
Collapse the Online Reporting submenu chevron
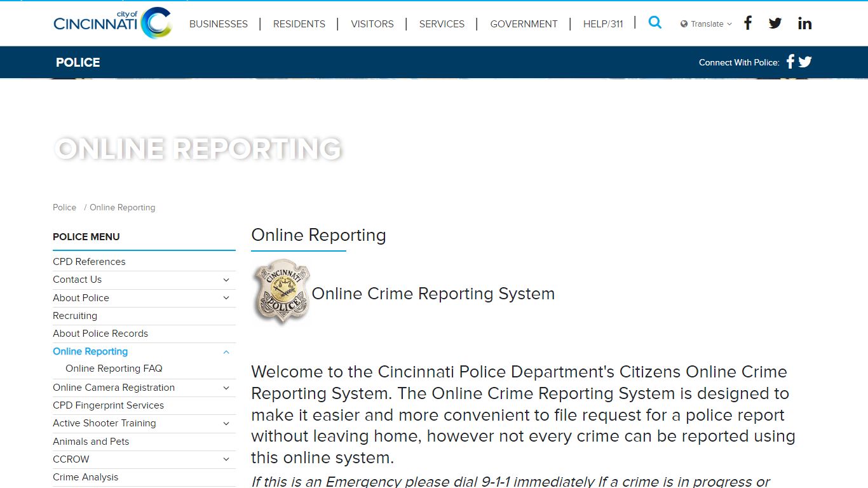tap(226, 352)
